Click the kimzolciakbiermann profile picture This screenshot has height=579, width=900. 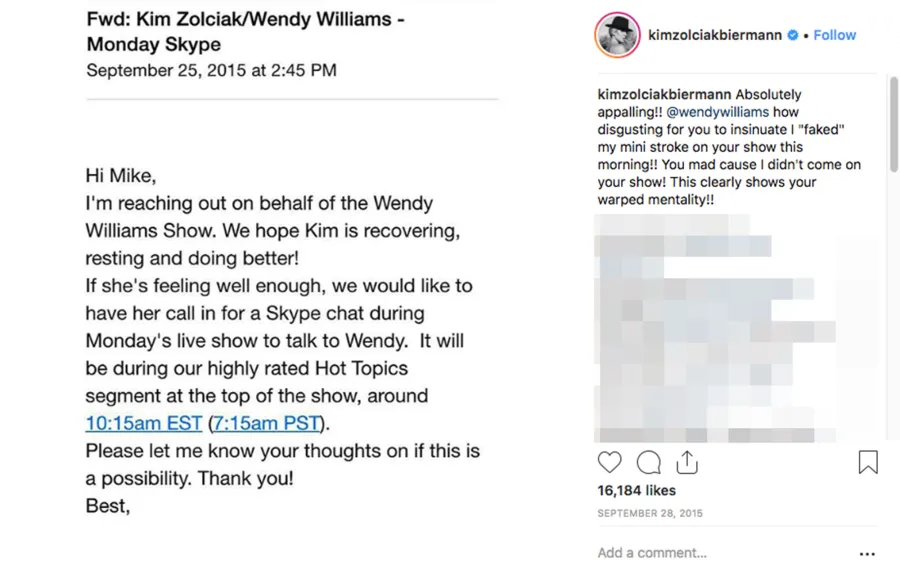pos(617,34)
